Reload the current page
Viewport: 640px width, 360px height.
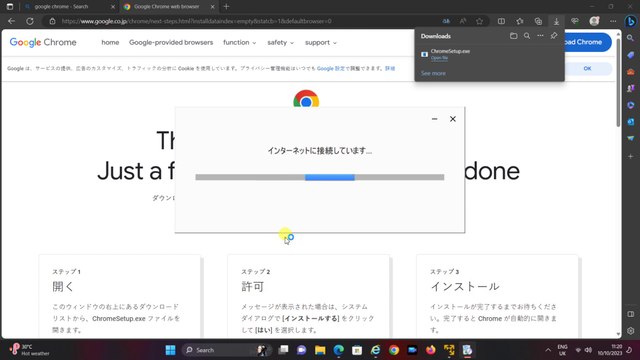click(x=30, y=21)
